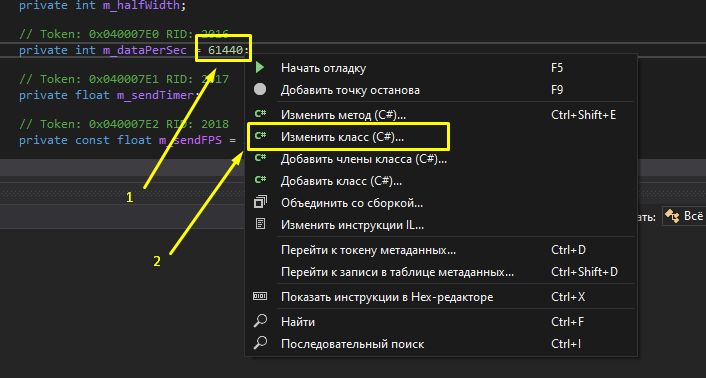The width and height of the screenshot is (706, 378).
Task: Click the Ctrl+F shortcut label
Action: point(568,322)
